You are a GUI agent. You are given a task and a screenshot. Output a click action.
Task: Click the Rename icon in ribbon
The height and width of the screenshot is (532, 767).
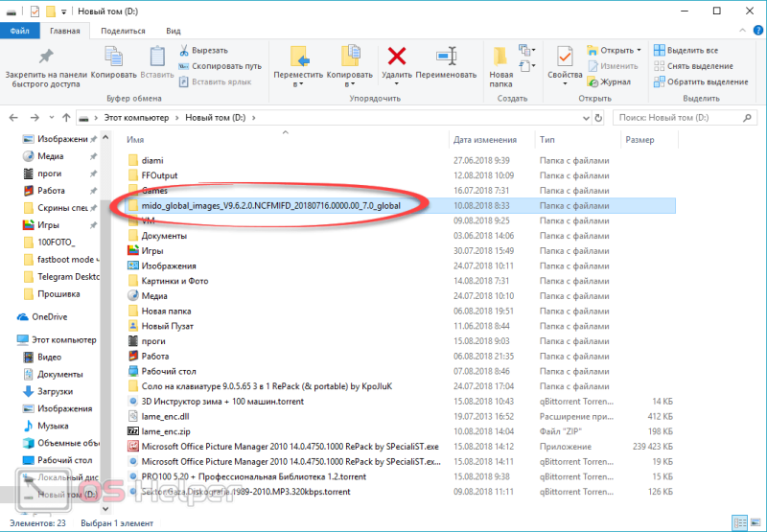point(446,56)
